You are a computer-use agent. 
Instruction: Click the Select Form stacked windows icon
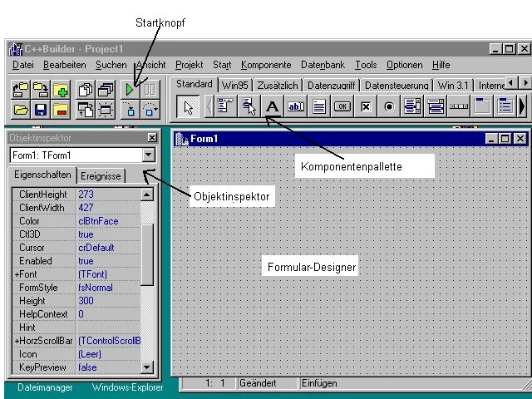tap(106, 90)
